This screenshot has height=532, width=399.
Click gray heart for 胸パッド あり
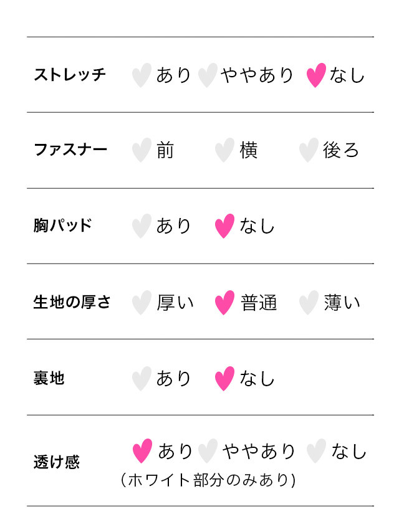coord(142,226)
